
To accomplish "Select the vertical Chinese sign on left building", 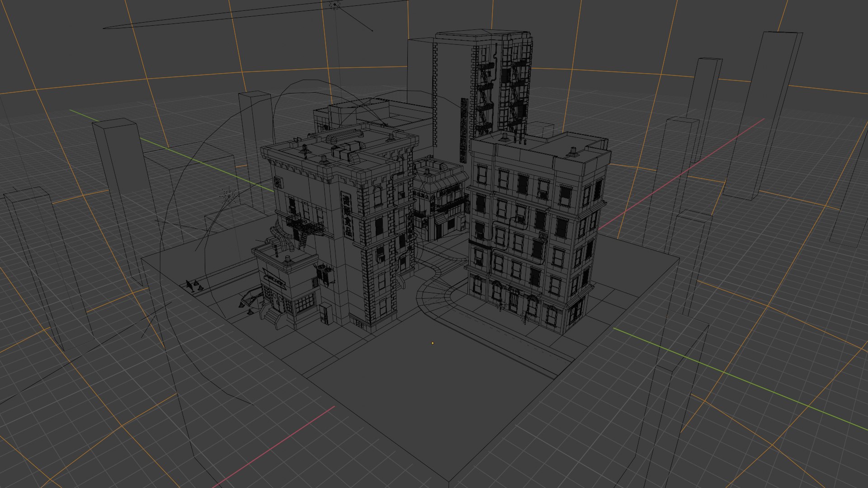I will tap(347, 215).
